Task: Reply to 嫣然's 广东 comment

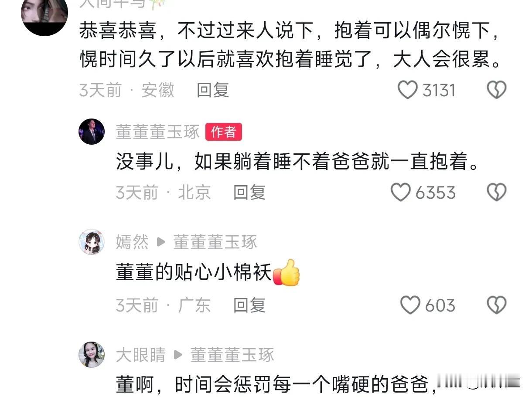Action: (249, 305)
